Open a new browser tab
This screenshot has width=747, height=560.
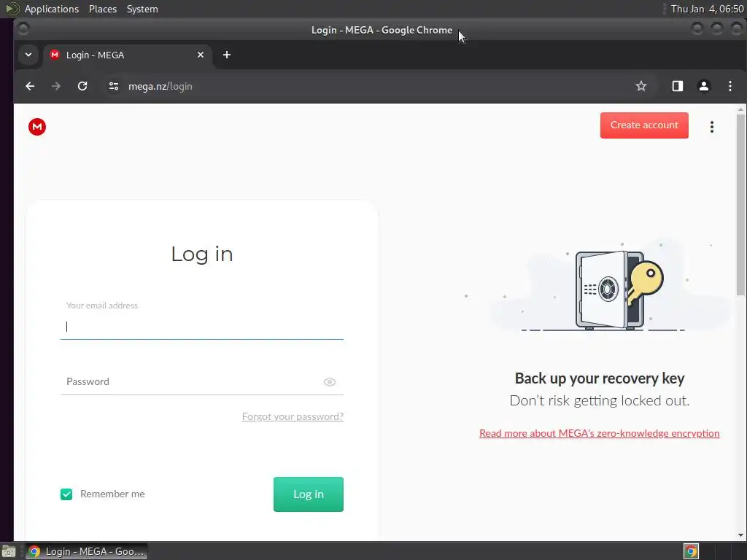coord(227,55)
